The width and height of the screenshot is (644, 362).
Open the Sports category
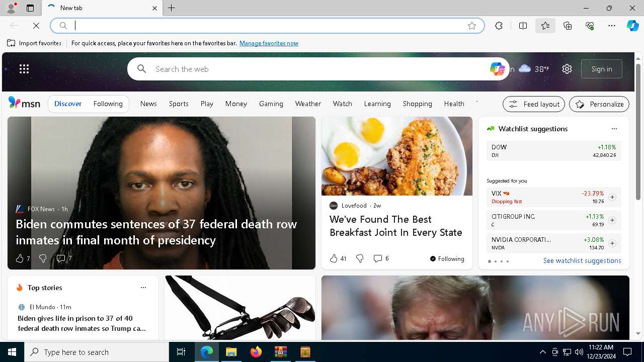(x=179, y=104)
